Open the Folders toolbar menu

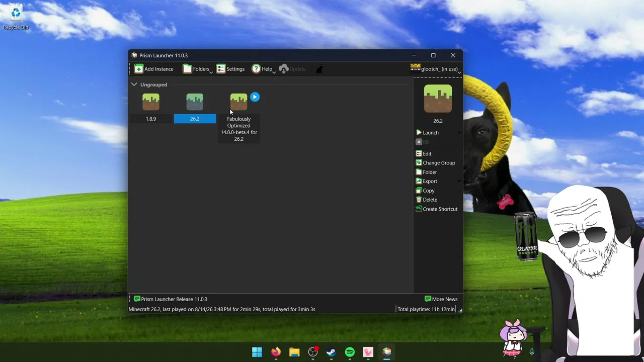(x=197, y=69)
